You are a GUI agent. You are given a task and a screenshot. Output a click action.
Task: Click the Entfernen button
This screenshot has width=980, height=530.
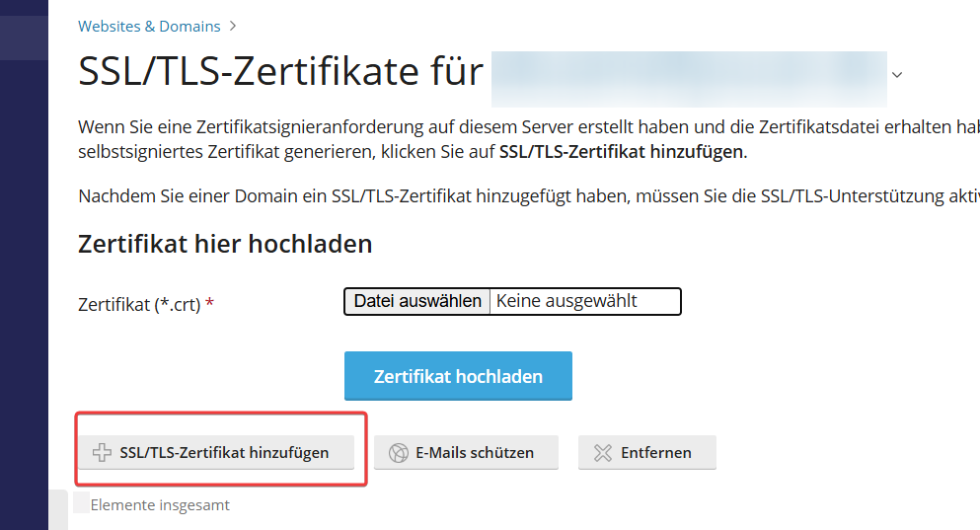tap(646, 452)
